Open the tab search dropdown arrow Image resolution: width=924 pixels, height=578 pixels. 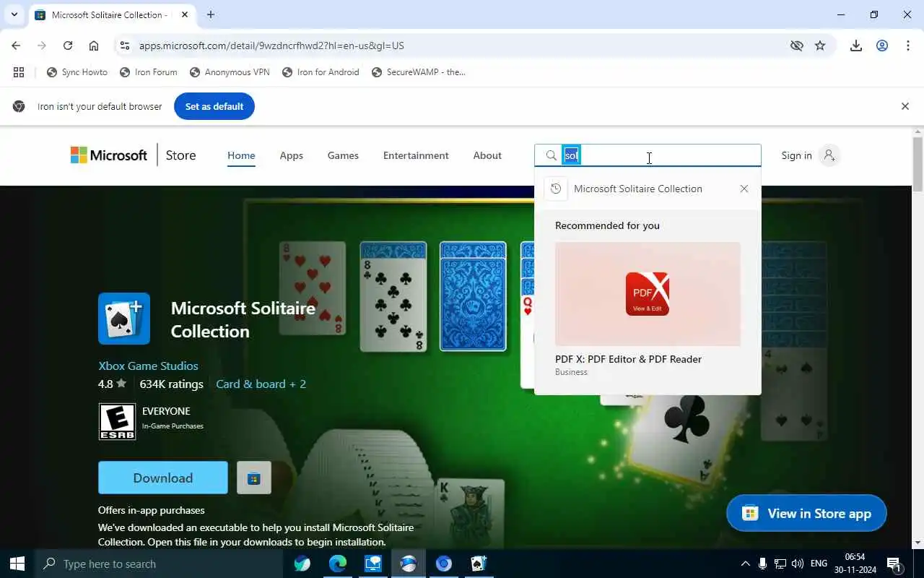14,14
